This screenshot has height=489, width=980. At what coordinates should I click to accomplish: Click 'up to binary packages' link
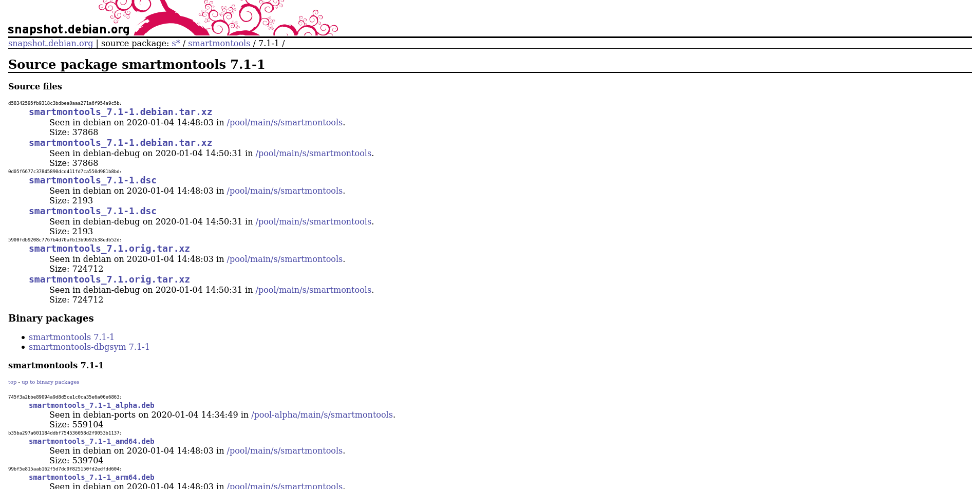(x=50, y=382)
